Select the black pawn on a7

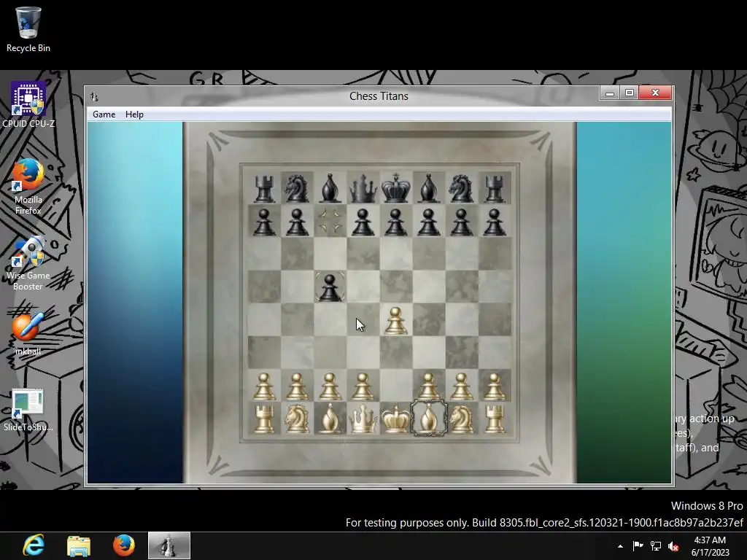tap(264, 222)
